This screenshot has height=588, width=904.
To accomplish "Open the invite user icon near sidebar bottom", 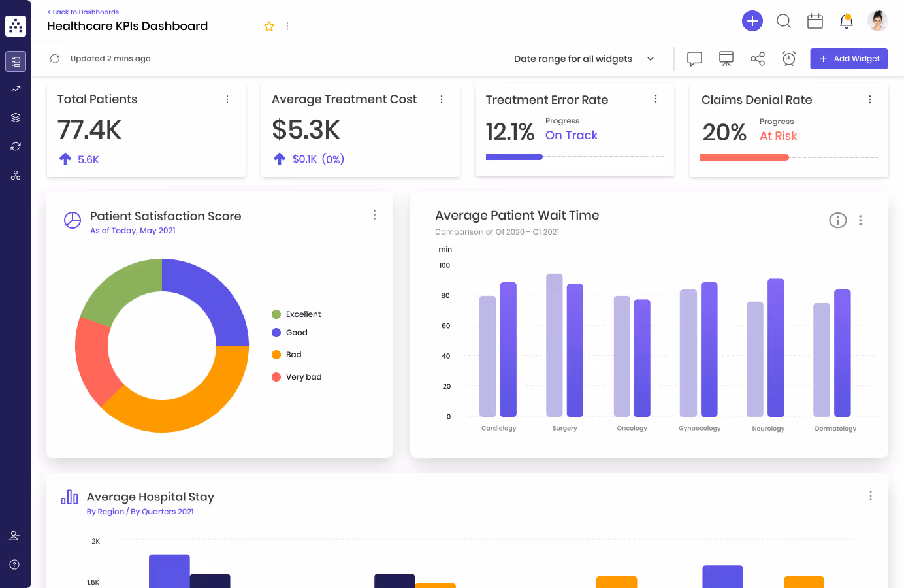I will pos(14,535).
